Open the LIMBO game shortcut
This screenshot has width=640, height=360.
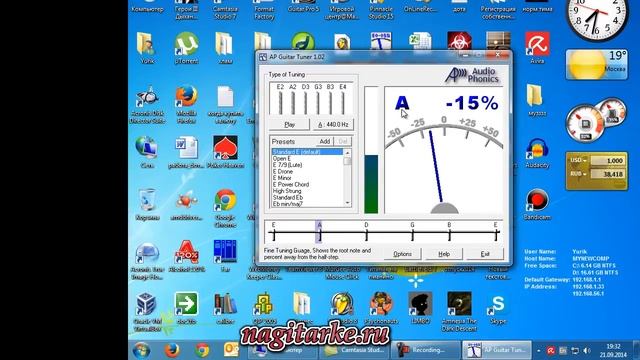pyautogui.click(x=420, y=304)
